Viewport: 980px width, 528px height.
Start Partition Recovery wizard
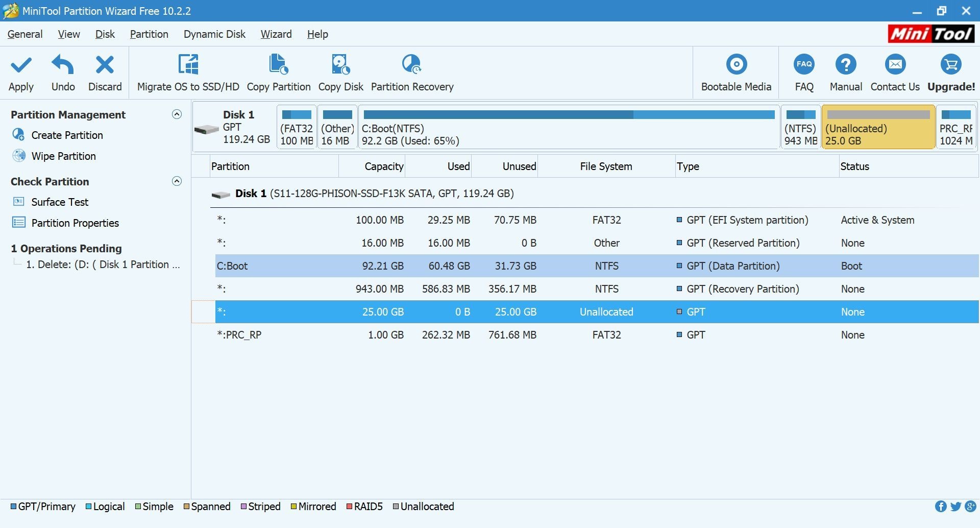click(x=412, y=73)
